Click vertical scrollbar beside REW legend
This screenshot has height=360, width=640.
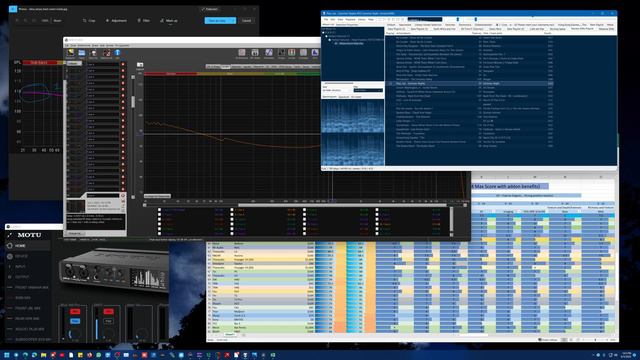click(451, 220)
